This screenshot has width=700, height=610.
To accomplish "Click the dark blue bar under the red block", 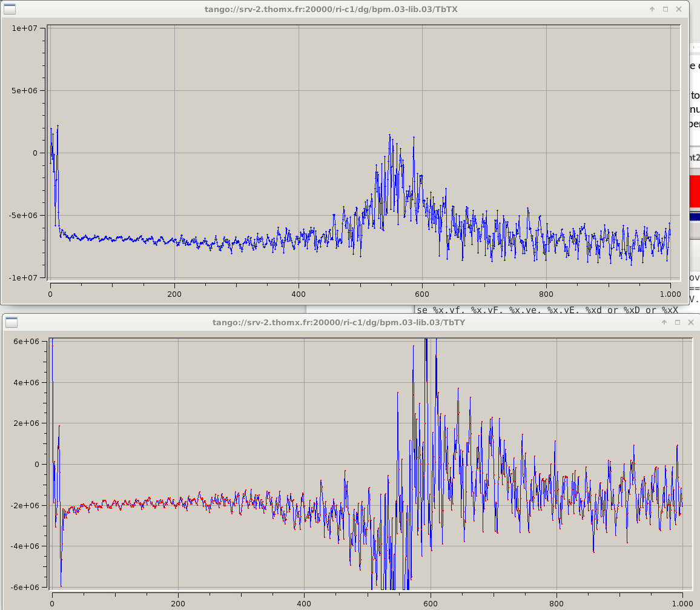I will (x=695, y=216).
